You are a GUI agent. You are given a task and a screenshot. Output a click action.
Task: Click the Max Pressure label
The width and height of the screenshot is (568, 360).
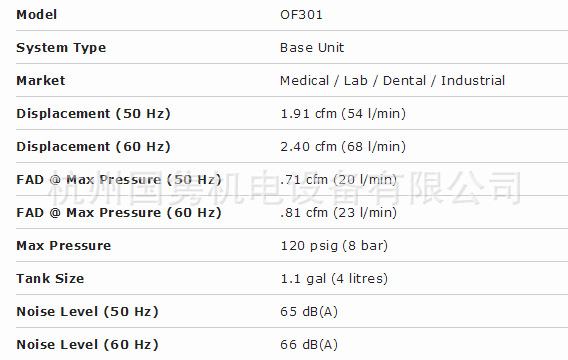(64, 246)
